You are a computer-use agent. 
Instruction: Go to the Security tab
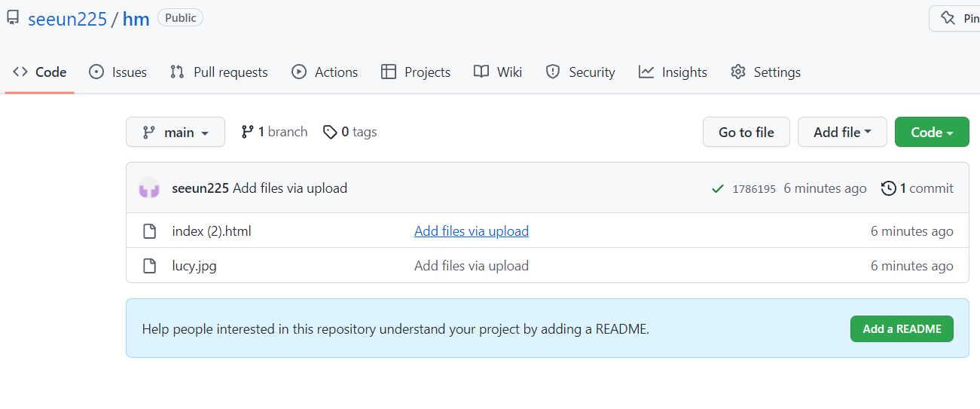581,72
